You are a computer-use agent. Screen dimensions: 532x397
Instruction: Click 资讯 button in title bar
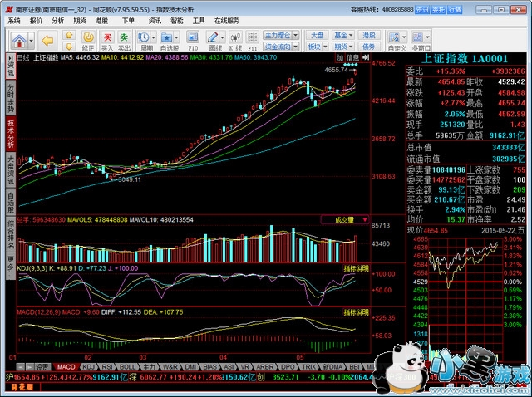pyautogui.click(x=422, y=10)
